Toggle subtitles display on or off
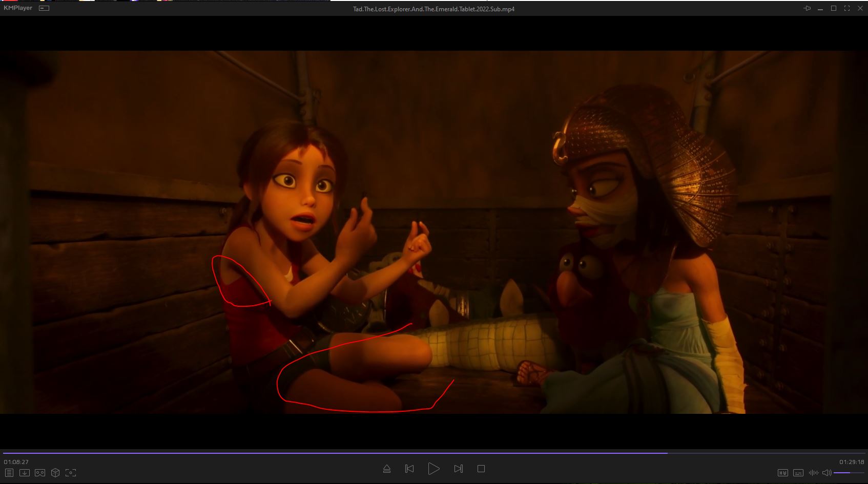Screen dimensions: 868x484 [798, 473]
